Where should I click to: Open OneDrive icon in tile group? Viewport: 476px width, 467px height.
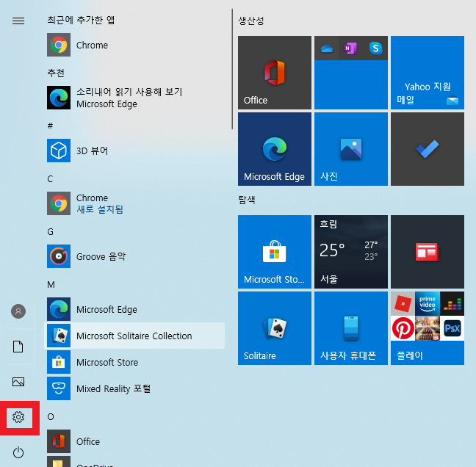point(327,48)
